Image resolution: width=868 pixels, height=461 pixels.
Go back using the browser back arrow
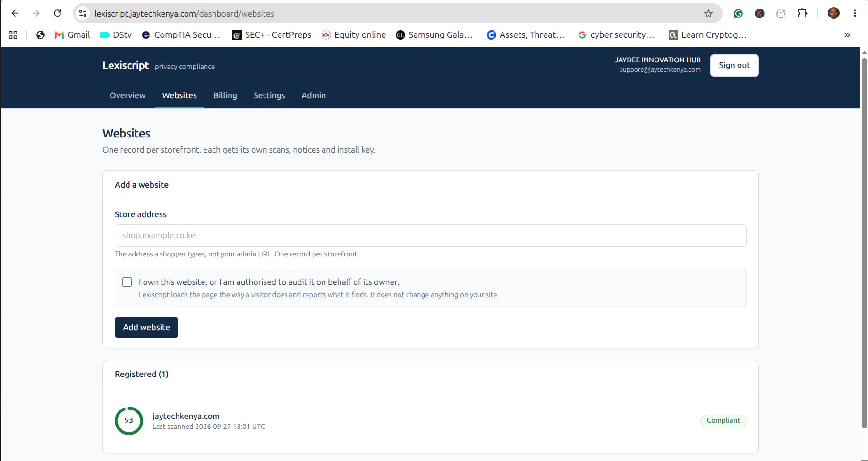(15, 13)
